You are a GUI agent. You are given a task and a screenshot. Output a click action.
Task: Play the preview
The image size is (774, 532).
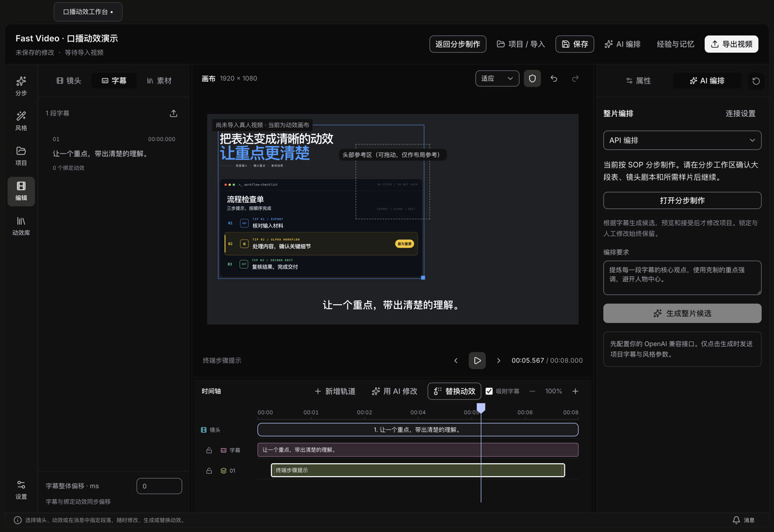pos(477,361)
